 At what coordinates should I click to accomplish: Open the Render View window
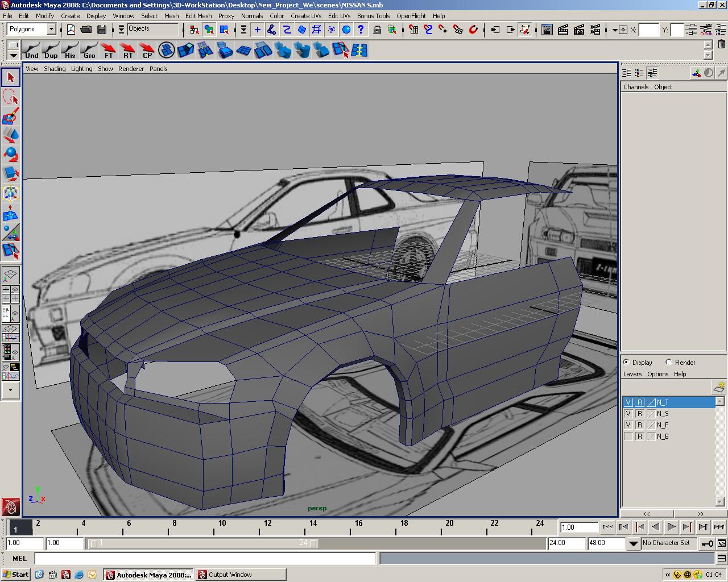click(547, 30)
